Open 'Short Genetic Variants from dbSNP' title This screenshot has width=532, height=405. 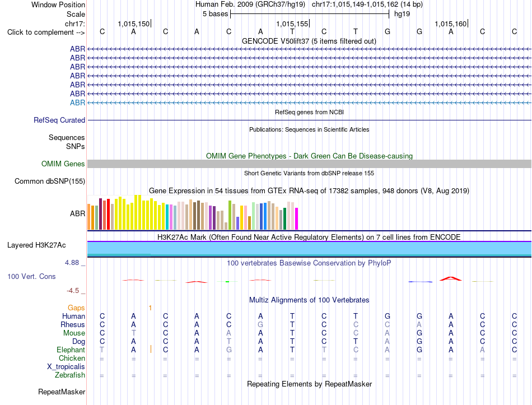coord(309,173)
